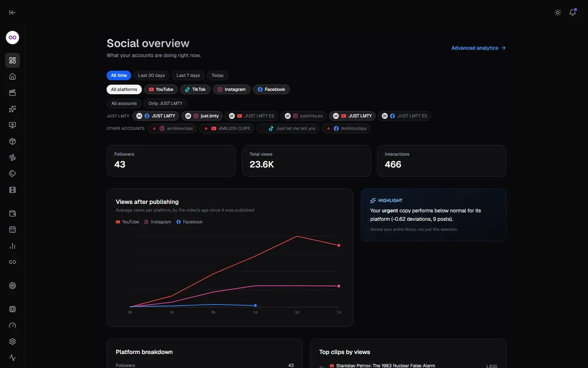Open the clapperboard icon in sidebar

tap(13, 93)
